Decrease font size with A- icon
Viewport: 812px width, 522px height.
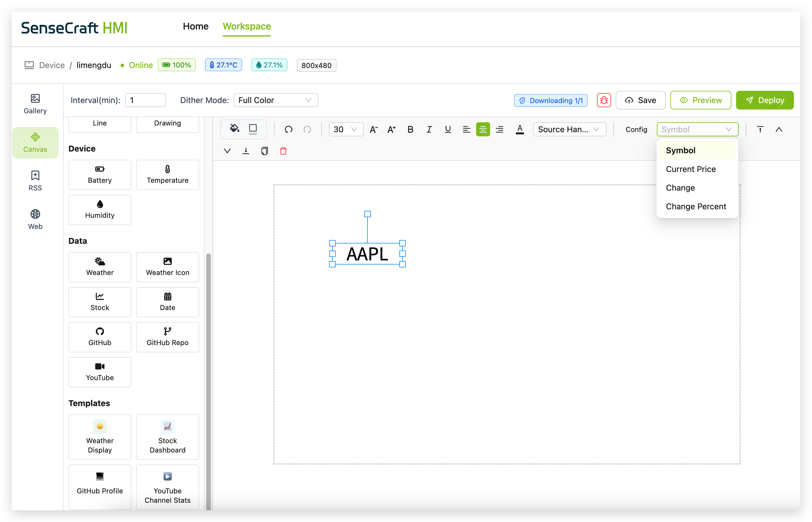373,129
